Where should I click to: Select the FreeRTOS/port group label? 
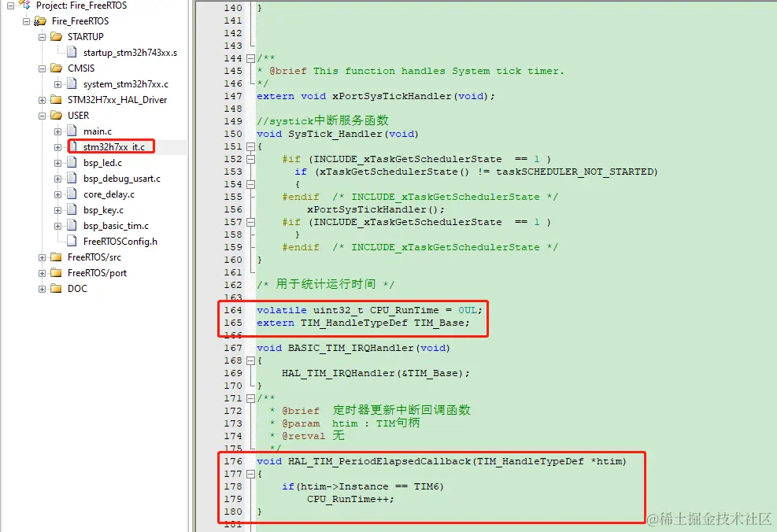[x=97, y=273]
